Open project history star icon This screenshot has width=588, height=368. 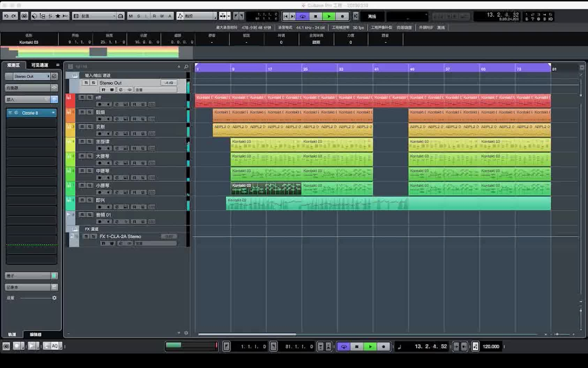(x=58, y=16)
